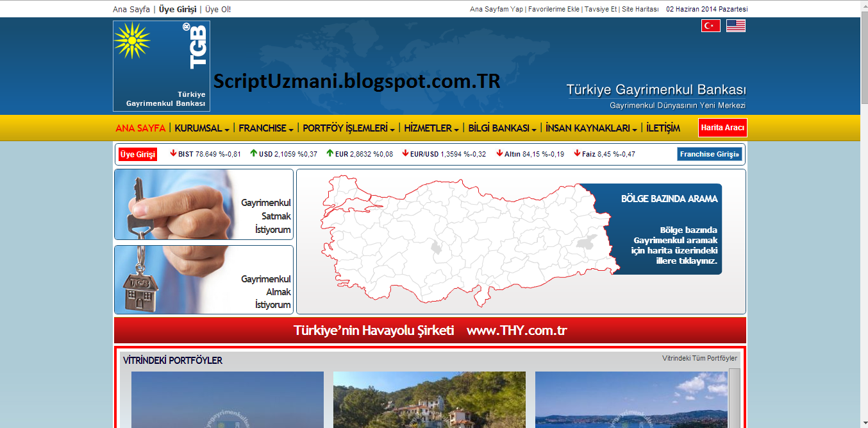The height and width of the screenshot is (428, 868).
Task: Expand the BİLGİ BANKASI menu
Action: point(503,128)
